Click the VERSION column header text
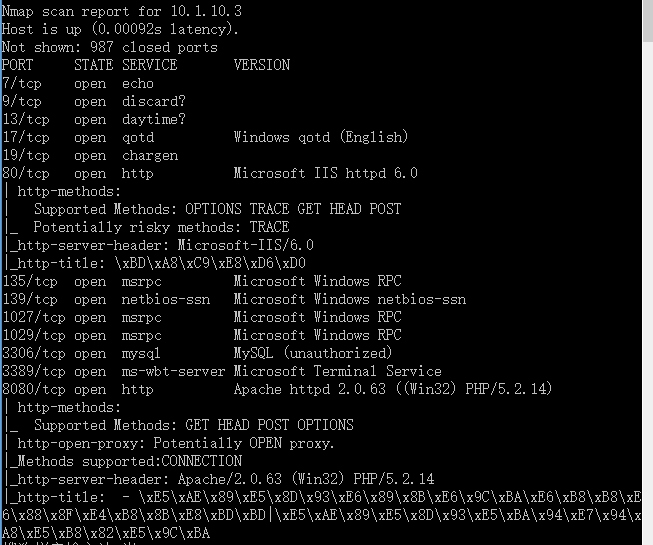Viewport: 653px width, 545px height. click(262, 65)
